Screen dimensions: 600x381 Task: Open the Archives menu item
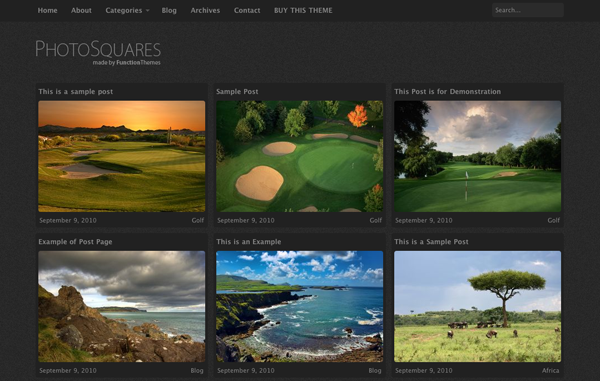point(205,10)
